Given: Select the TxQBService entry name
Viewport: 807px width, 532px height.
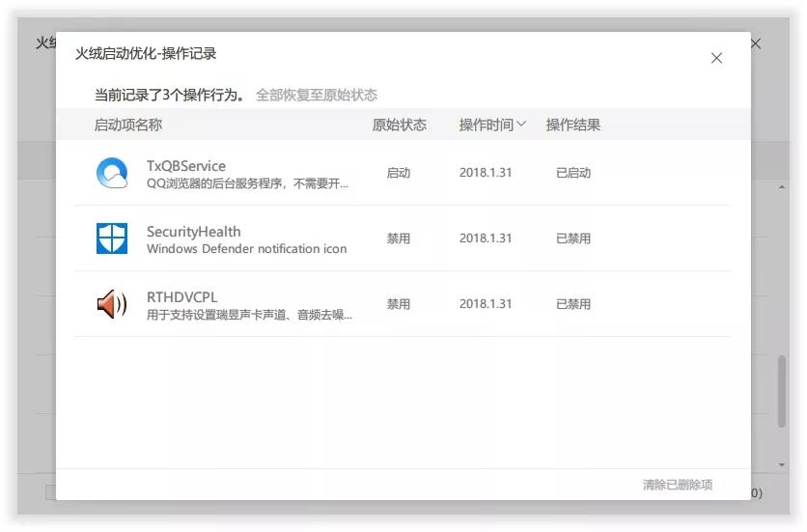Looking at the screenshot, I should point(185,166).
